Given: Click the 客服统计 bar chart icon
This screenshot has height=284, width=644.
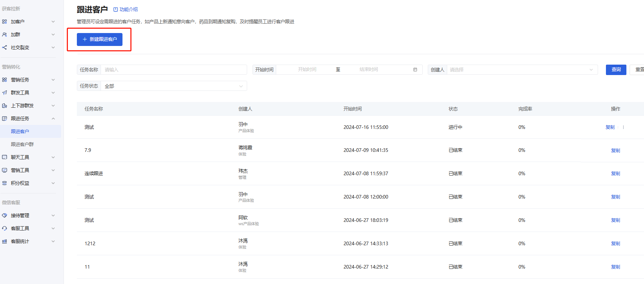Looking at the screenshot, I should 4,241.
